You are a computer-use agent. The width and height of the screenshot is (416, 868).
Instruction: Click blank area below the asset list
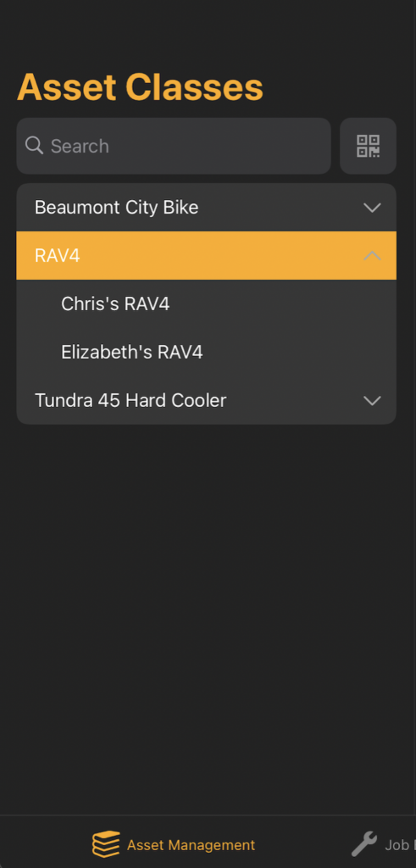[x=208, y=615]
